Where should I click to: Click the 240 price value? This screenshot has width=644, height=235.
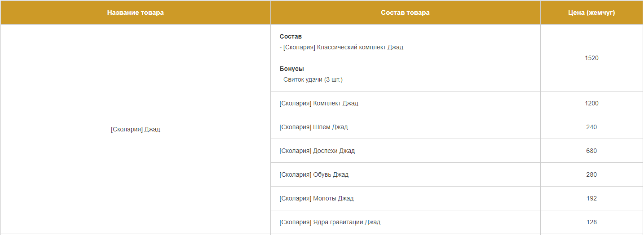click(591, 127)
